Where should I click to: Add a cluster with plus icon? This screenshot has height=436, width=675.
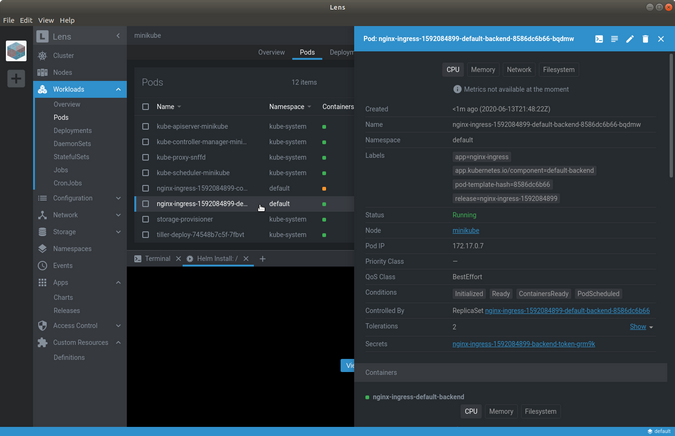16,78
